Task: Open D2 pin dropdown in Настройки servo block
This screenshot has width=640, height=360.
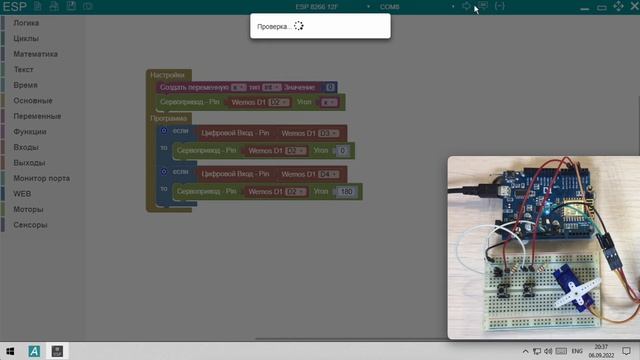Action: tap(279, 102)
